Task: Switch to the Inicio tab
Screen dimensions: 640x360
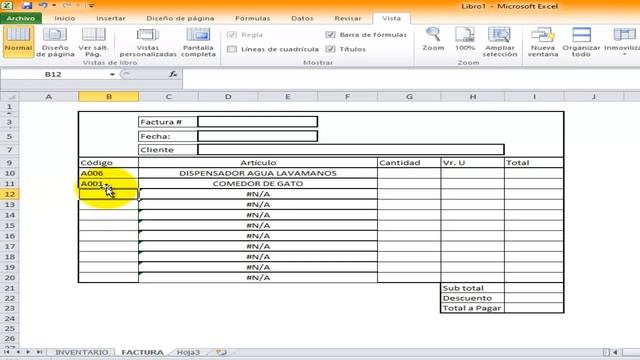Action: click(x=65, y=18)
